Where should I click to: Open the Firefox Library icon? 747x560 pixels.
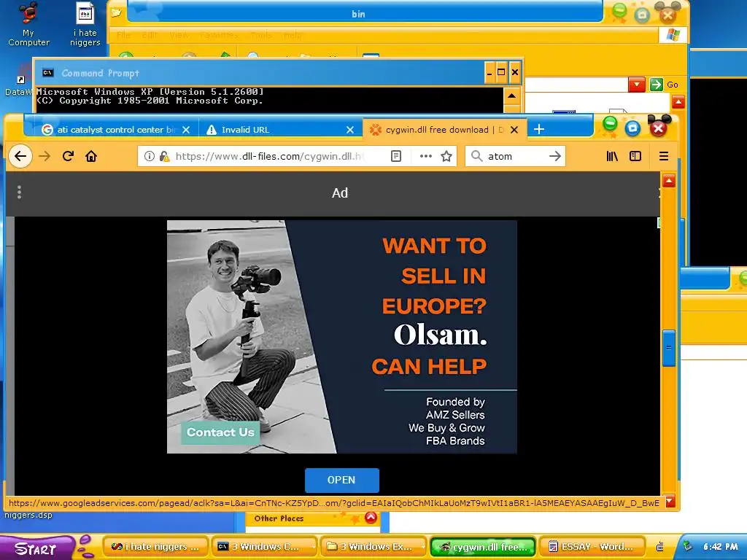612,156
